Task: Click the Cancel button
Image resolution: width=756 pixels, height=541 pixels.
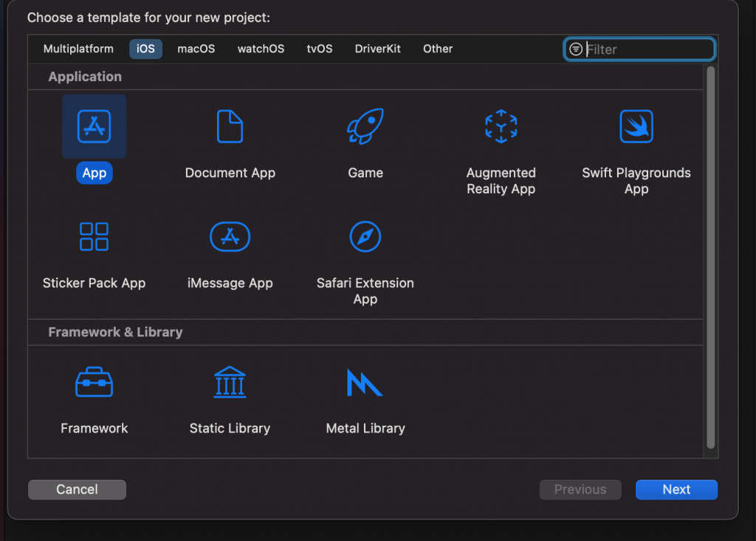Action: click(x=77, y=489)
